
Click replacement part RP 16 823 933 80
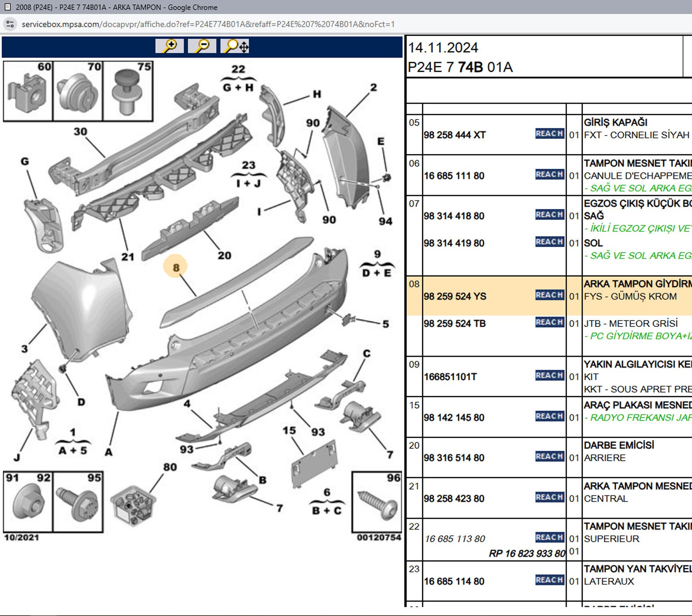tap(526, 554)
